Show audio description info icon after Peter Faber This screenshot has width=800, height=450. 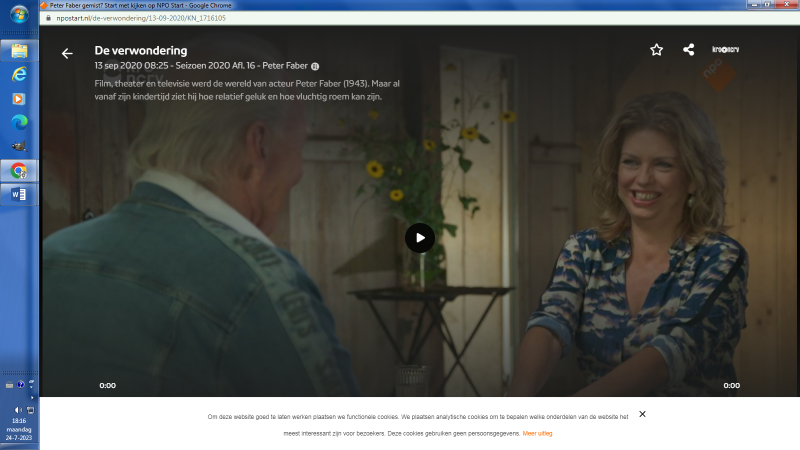click(x=315, y=66)
